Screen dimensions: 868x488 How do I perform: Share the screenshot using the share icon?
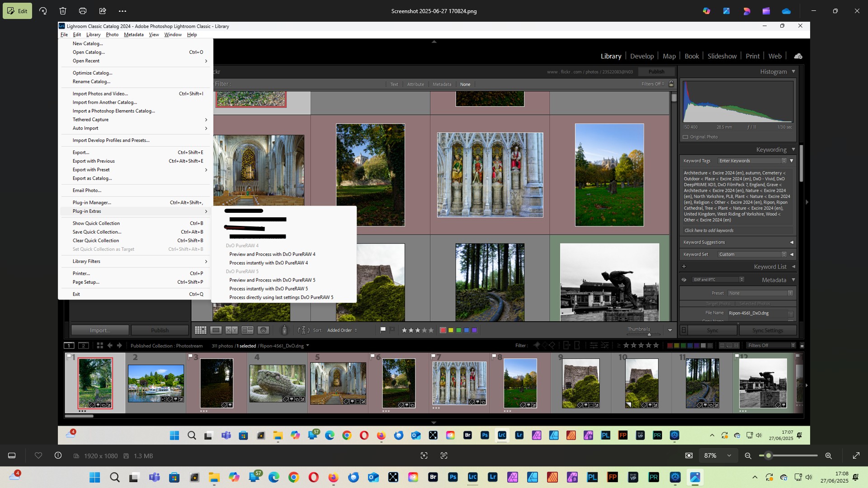(x=103, y=11)
